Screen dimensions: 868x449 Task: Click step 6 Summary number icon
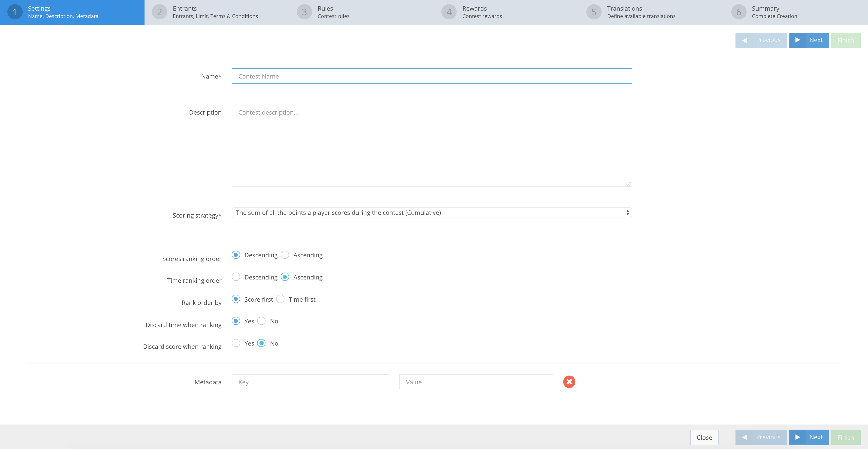[739, 12]
